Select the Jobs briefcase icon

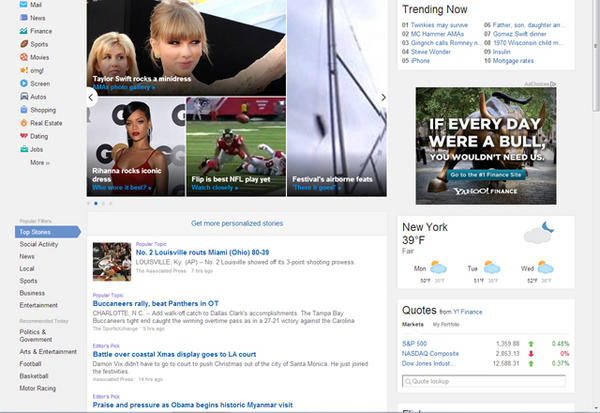(x=24, y=149)
